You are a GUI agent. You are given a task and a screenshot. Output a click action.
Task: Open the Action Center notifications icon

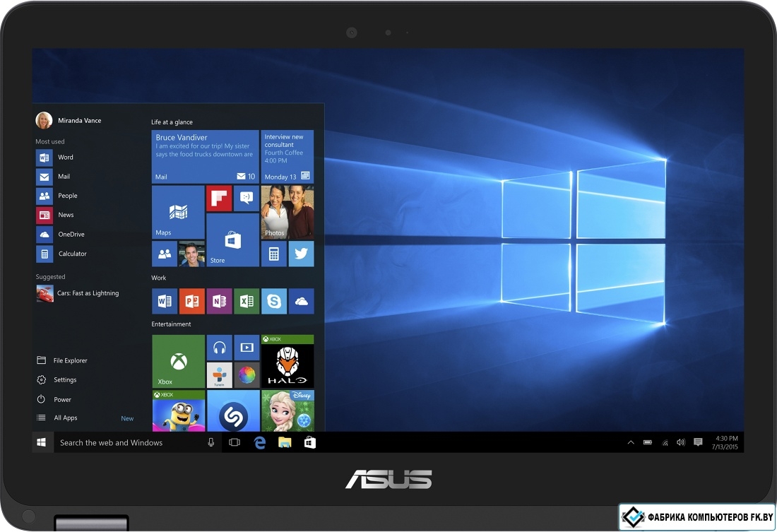click(x=698, y=442)
